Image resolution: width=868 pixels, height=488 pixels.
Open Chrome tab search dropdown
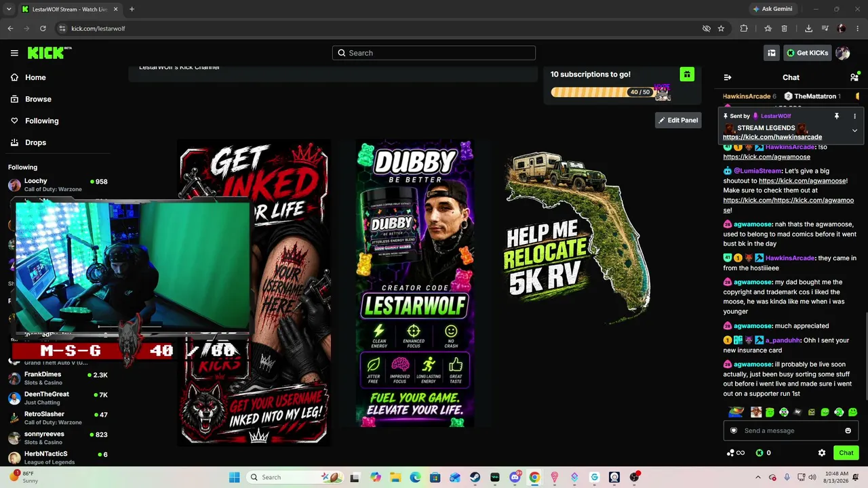9,9
